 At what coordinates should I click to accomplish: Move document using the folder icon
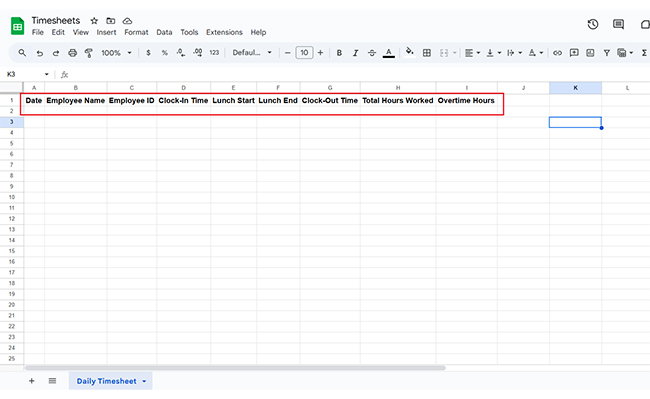point(110,21)
